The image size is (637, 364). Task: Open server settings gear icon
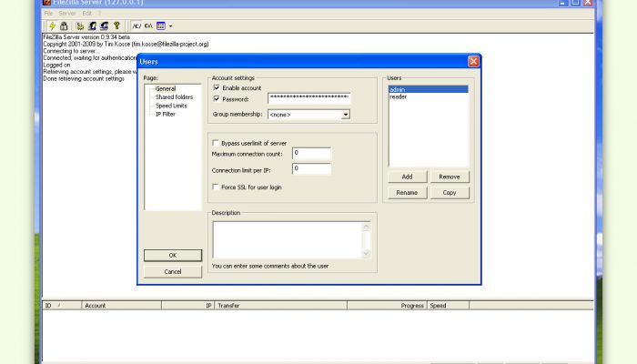point(80,26)
